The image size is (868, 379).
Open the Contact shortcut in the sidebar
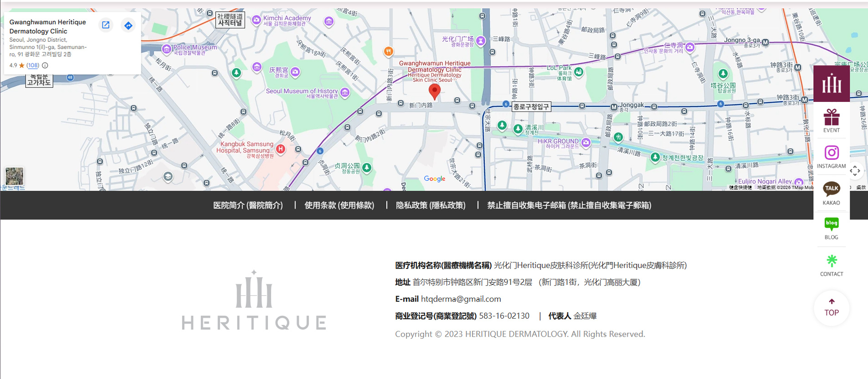[x=832, y=266]
